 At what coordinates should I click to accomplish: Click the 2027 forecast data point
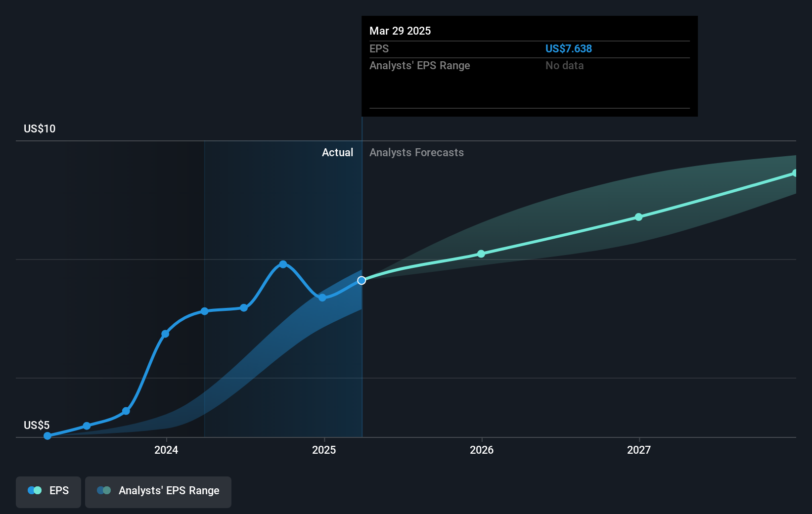(x=638, y=217)
